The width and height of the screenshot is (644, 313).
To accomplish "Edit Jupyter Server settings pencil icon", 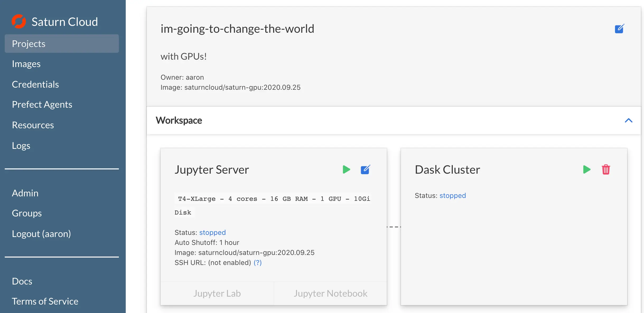I will [x=365, y=169].
